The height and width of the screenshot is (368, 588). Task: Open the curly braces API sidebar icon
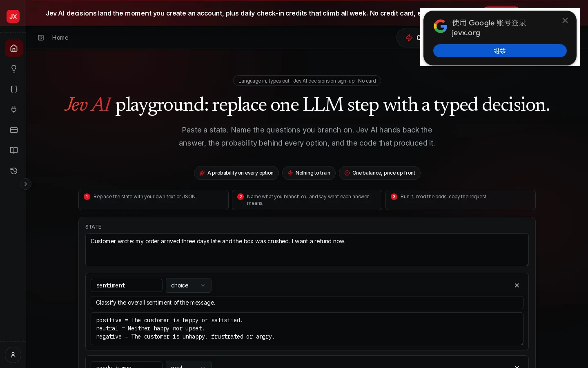point(14,89)
